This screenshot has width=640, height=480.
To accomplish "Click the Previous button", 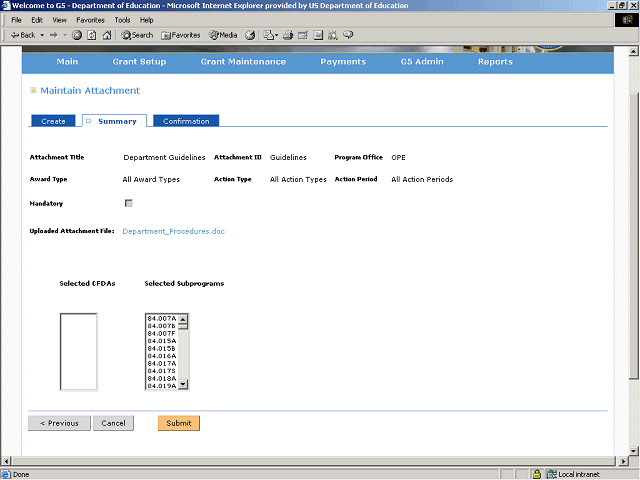I will pos(59,423).
